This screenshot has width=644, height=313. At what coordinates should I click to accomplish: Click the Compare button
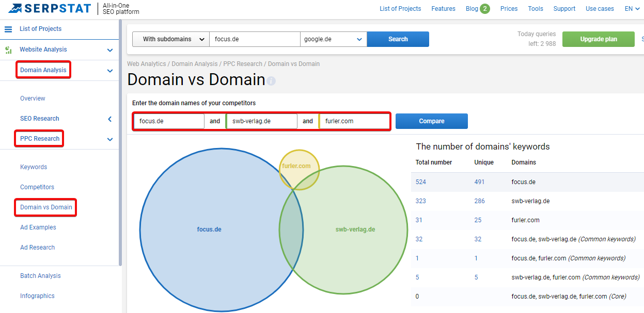tap(432, 121)
